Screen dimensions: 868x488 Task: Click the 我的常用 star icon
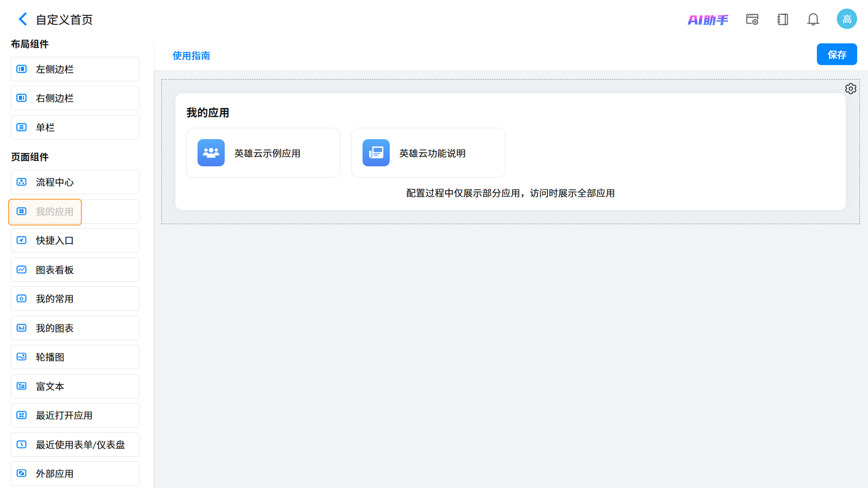pos(21,299)
